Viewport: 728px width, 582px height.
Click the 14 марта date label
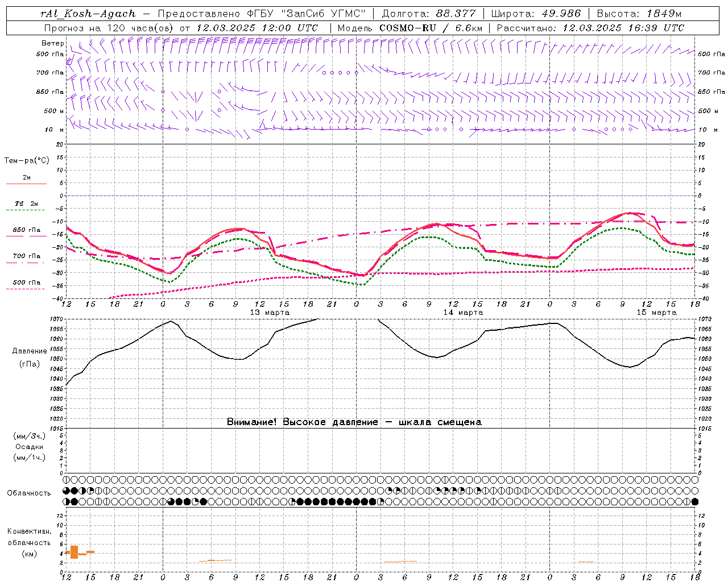click(463, 313)
